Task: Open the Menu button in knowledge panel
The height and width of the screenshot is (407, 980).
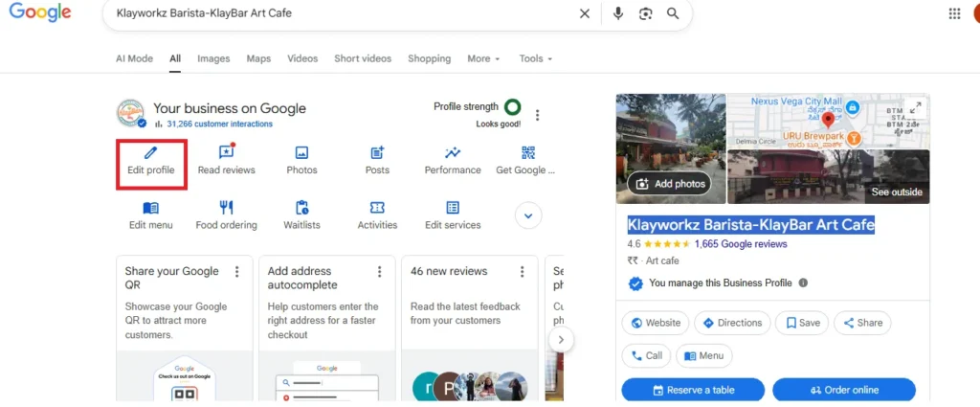Action: [703, 355]
